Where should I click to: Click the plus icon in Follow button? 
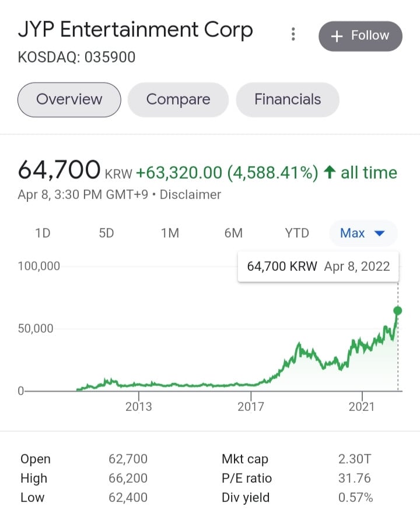point(337,36)
